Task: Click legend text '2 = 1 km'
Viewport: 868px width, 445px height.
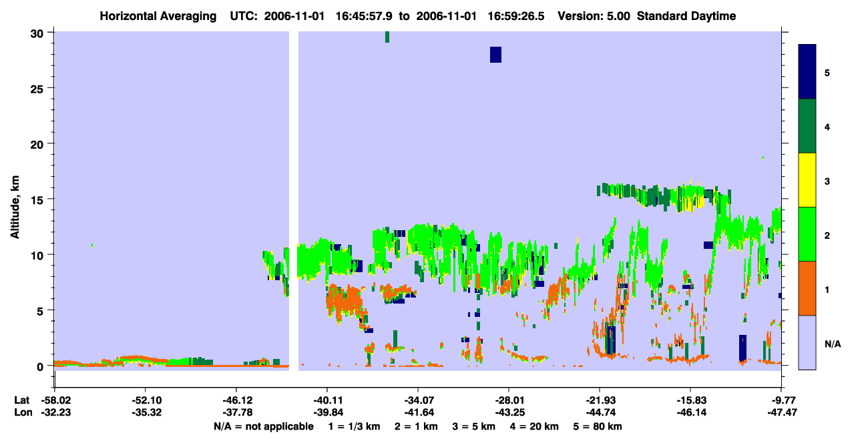Action: [415, 426]
